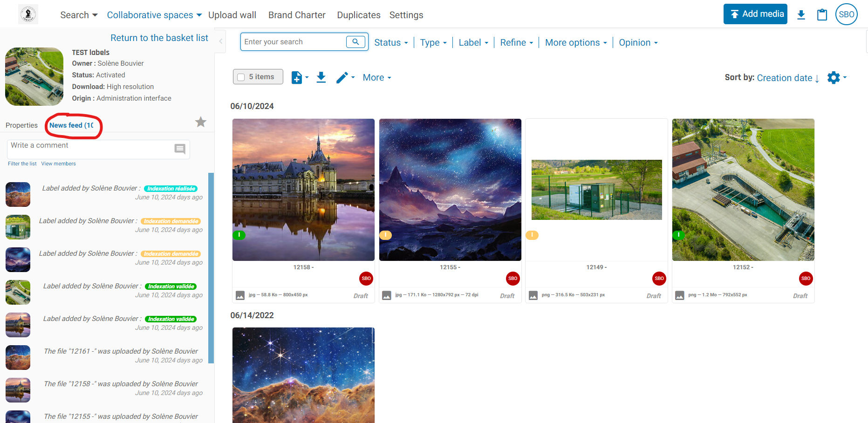Collapse the left side panel arrow
Viewport: 868px width, 423px height.
[221, 41]
